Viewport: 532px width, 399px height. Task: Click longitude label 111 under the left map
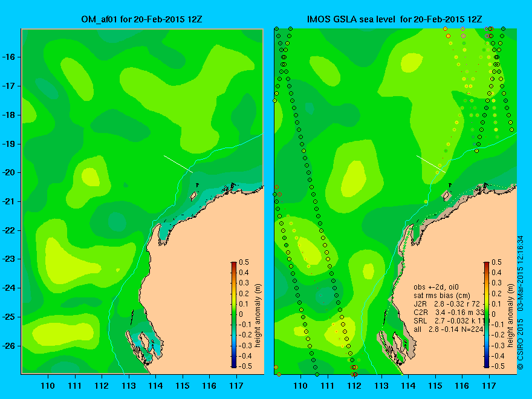[74, 386]
